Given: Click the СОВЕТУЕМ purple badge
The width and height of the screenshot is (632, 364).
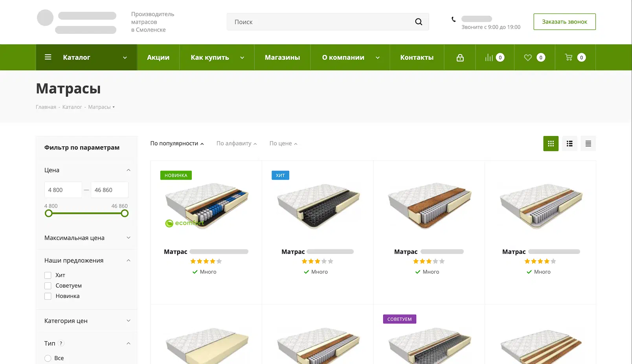Looking at the screenshot, I should click(400, 319).
